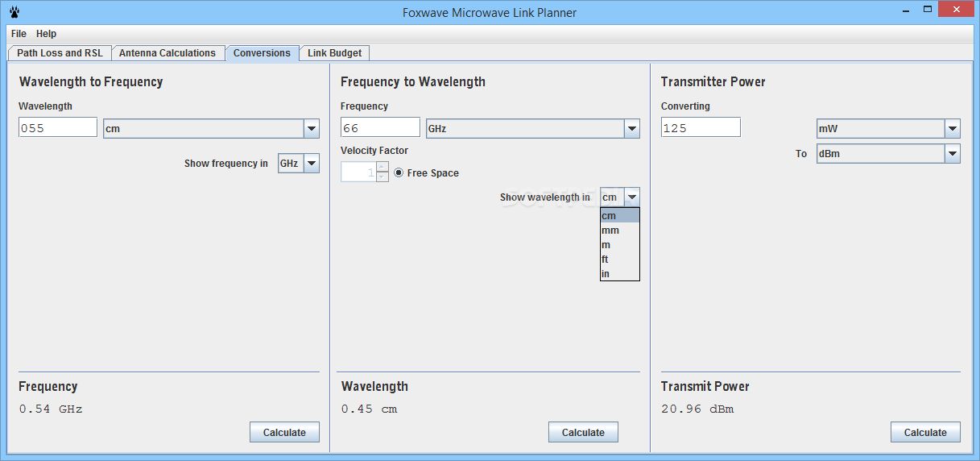
Task: Click the 0.54 GHz frequency result
Action: [51, 409]
